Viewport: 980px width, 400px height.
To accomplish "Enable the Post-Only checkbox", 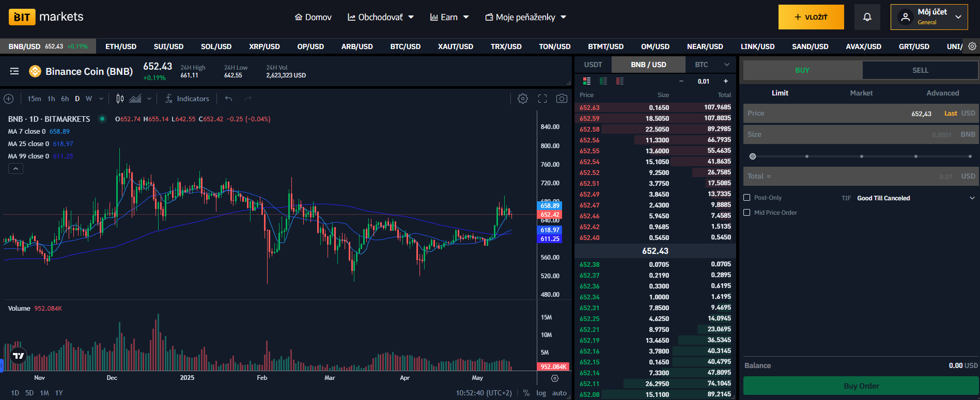I will pyautogui.click(x=746, y=198).
